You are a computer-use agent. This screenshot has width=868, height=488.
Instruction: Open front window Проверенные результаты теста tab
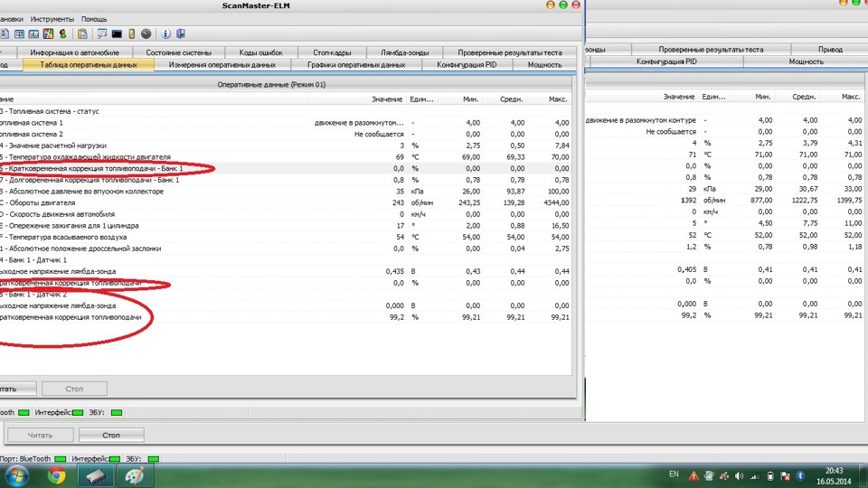pos(510,52)
